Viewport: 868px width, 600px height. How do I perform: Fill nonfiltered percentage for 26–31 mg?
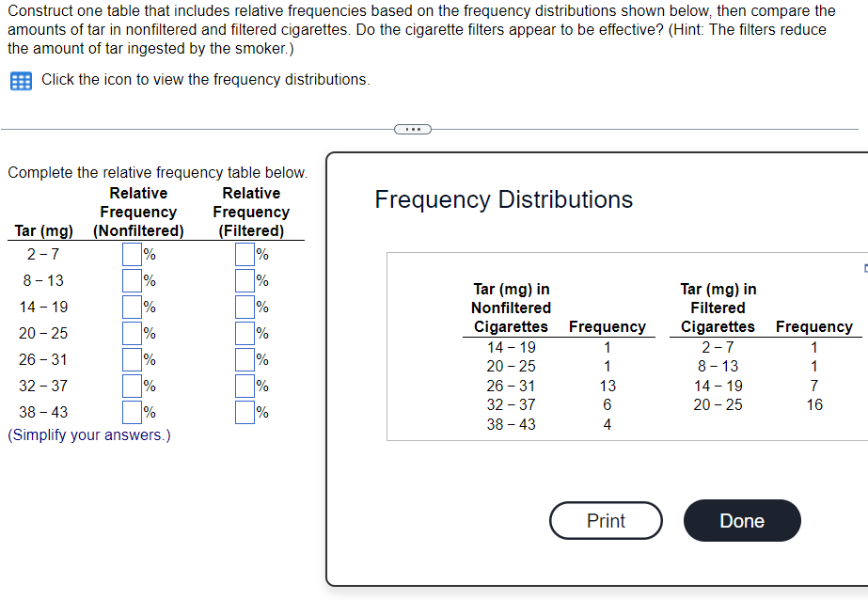(x=132, y=360)
